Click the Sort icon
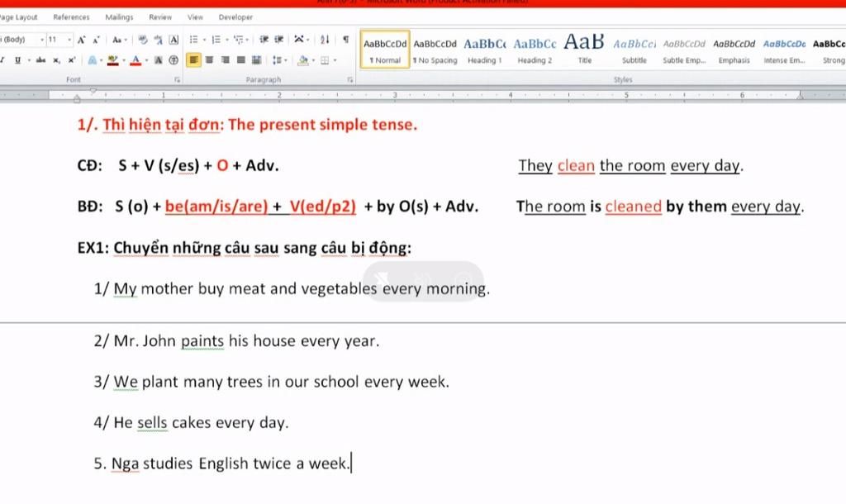This screenshot has height=504, width=846. click(325, 40)
